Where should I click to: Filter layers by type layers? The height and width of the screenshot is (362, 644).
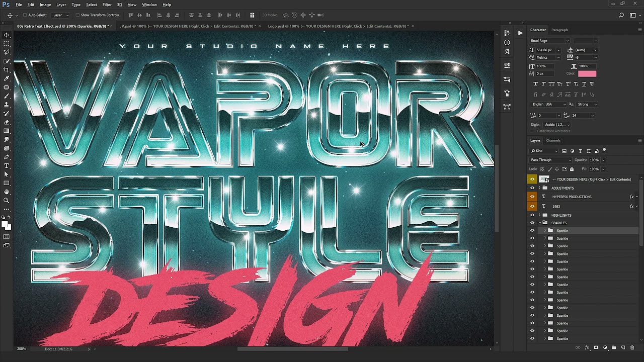tap(580, 151)
